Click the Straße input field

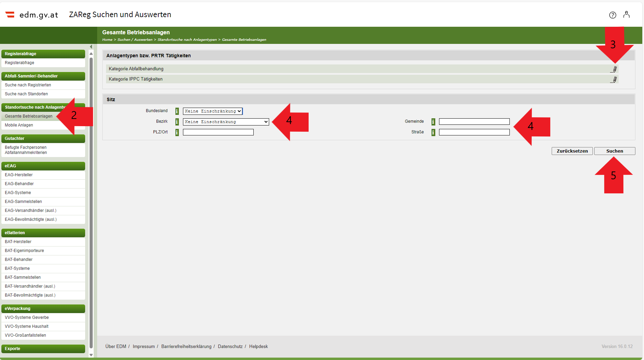point(474,132)
